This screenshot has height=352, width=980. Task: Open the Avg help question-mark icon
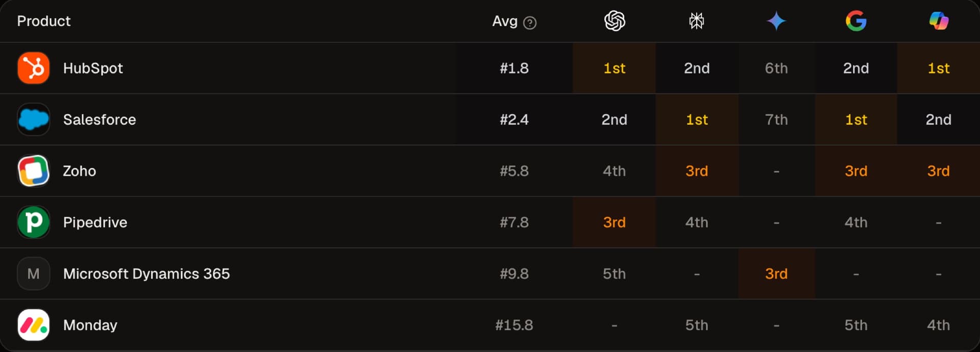[530, 23]
